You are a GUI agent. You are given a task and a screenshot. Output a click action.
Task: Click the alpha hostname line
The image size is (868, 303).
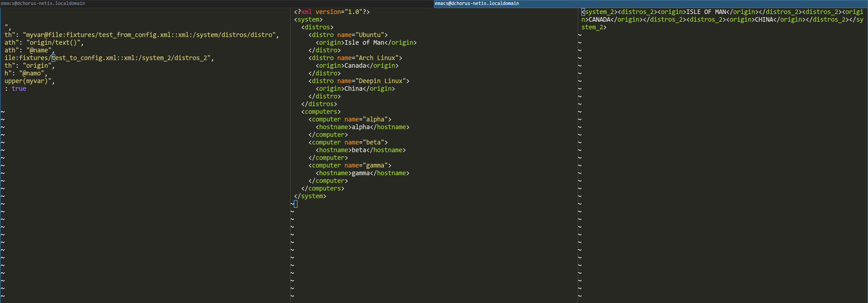(x=363, y=127)
